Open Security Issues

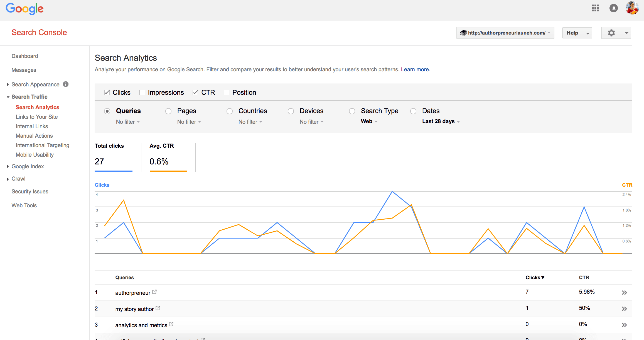click(x=30, y=191)
